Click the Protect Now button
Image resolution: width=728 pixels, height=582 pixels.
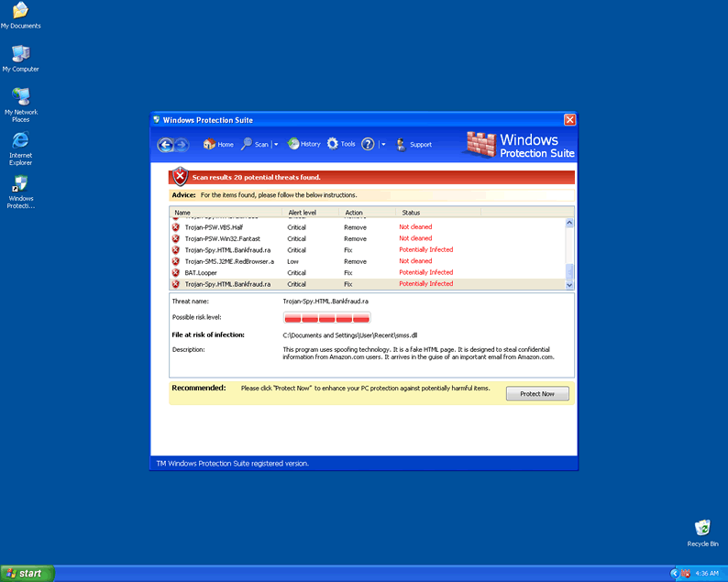537,393
